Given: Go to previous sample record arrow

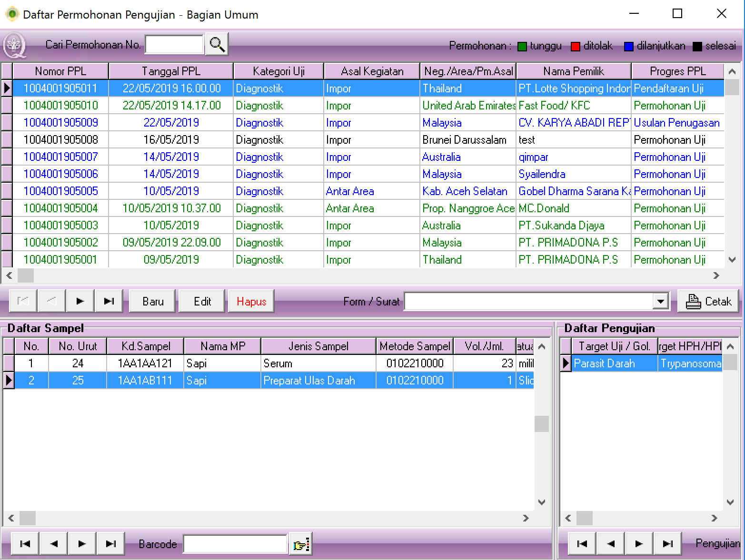Looking at the screenshot, I should (54, 544).
